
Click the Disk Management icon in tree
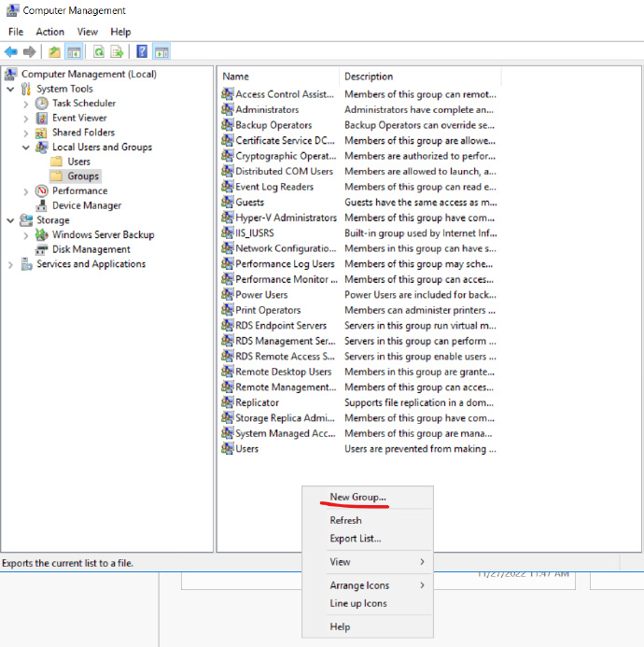click(x=41, y=249)
